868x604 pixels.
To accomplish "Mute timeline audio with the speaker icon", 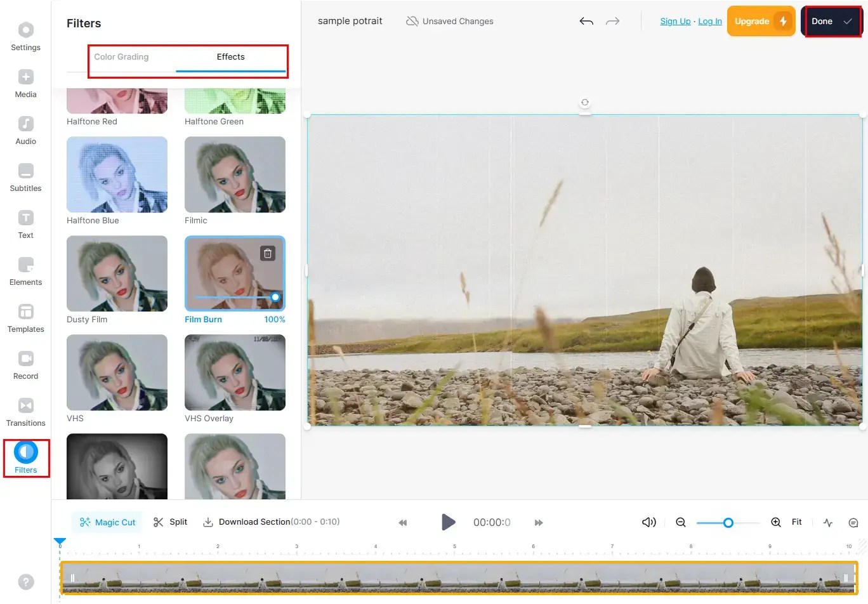I will tap(648, 522).
